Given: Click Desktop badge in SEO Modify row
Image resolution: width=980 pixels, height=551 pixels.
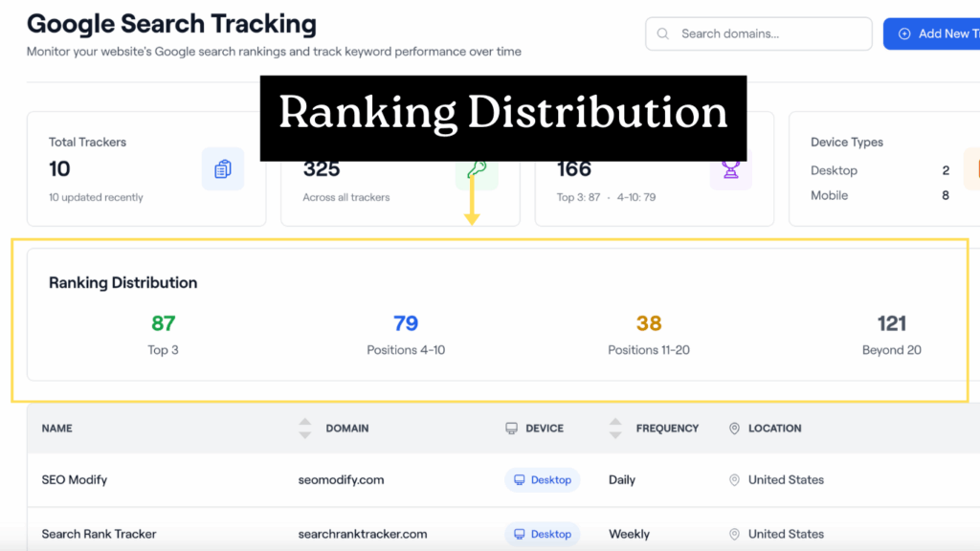Looking at the screenshot, I should pos(543,480).
